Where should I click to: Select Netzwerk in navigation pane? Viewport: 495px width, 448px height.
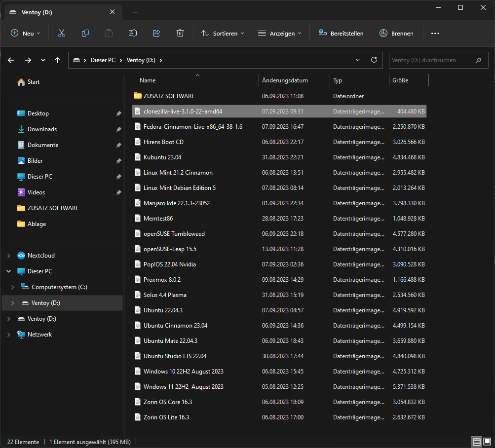point(39,335)
